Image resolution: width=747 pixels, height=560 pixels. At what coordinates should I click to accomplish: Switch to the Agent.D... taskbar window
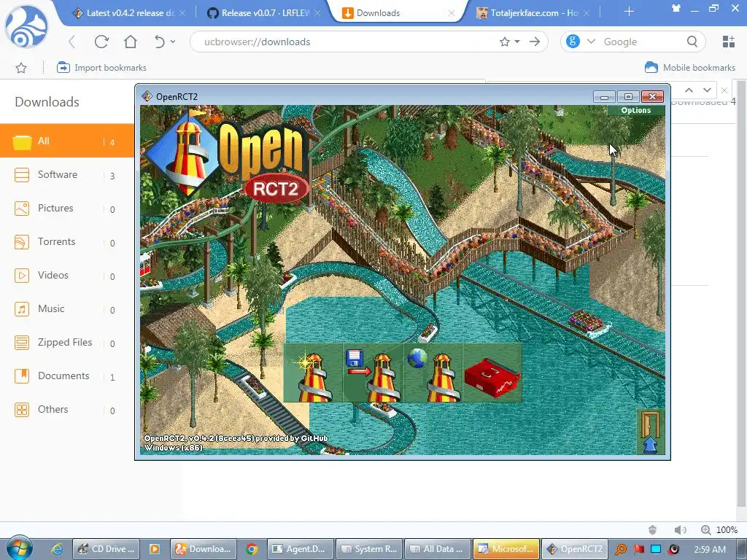pos(301,549)
